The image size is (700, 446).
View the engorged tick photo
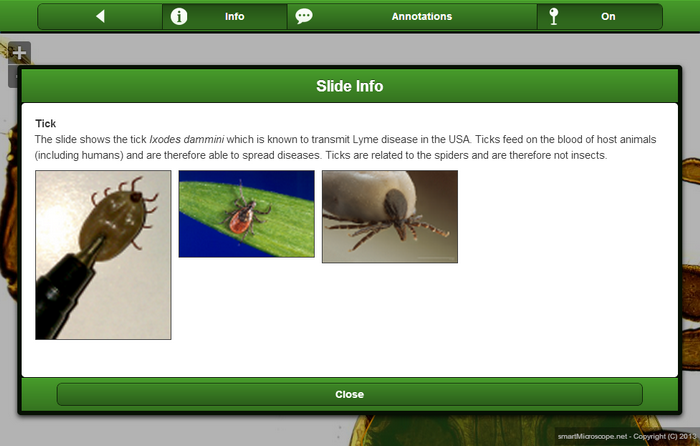pyautogui.click(x=390, y=217)
